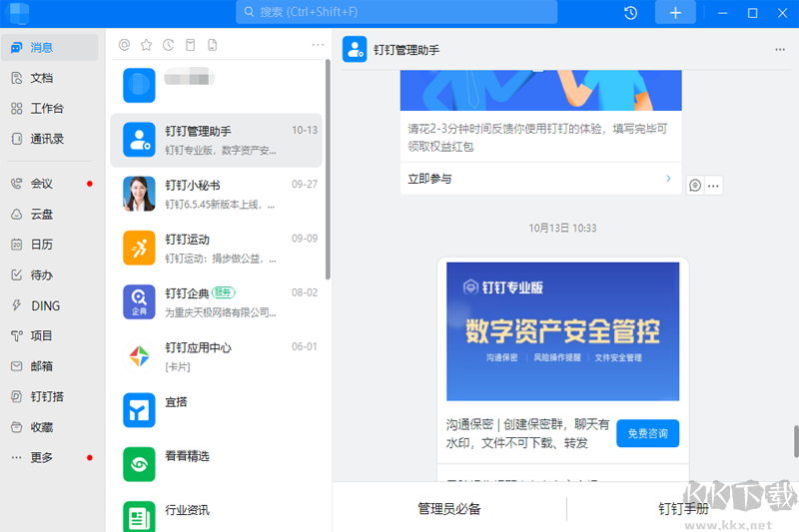
Task: Click the clock filter icon above chat list
Action: (168, 45)
